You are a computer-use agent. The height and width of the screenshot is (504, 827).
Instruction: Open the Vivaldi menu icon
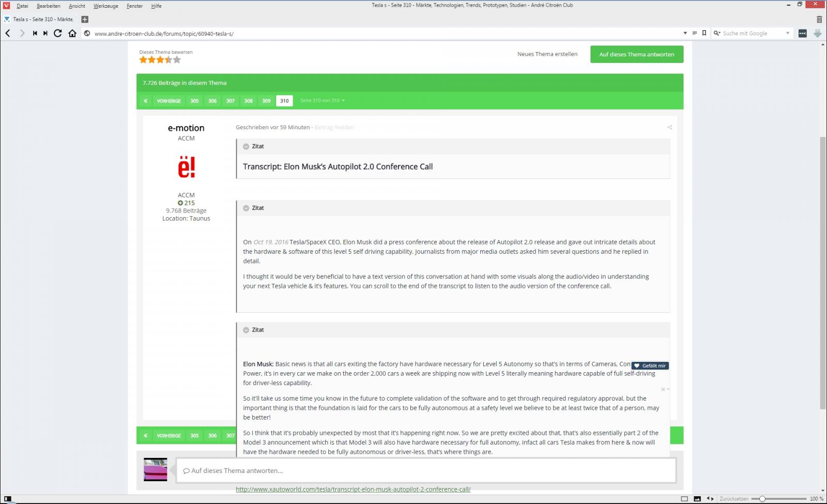click(x=6, y=5)
